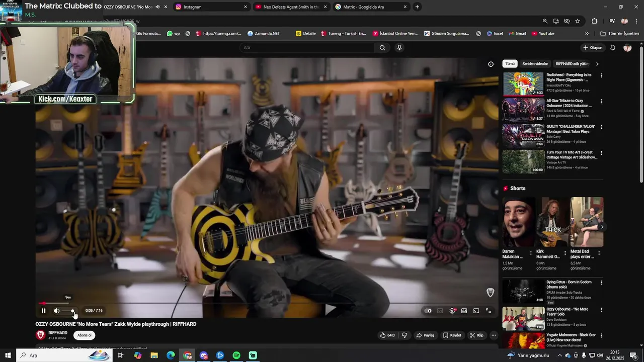
Task: Open the Darren Malakian short
Action: (518, 222)
